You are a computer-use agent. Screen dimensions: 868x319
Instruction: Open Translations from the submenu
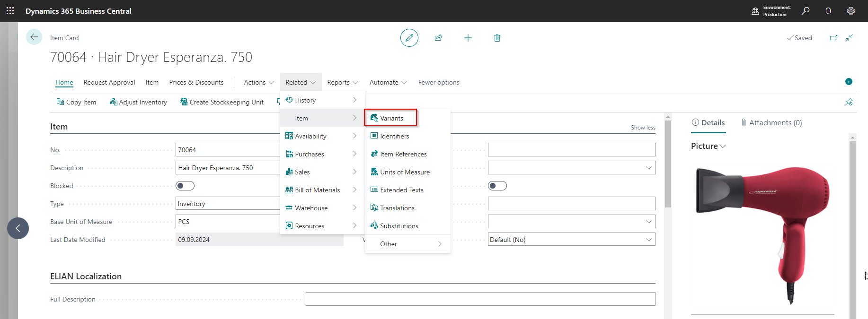[408, 208]
